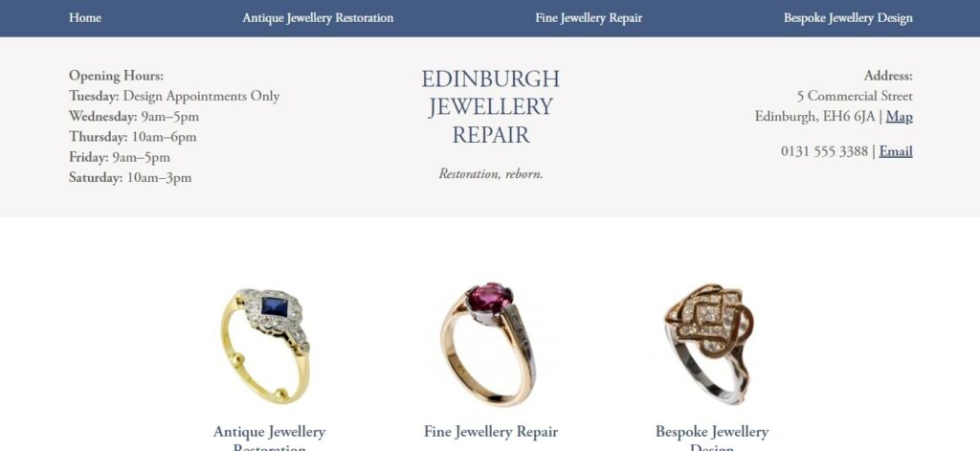Click the Edinburgh Jewellery Repair site title
The width and height of the screenshot is (980, 451).
pos(491,107)
